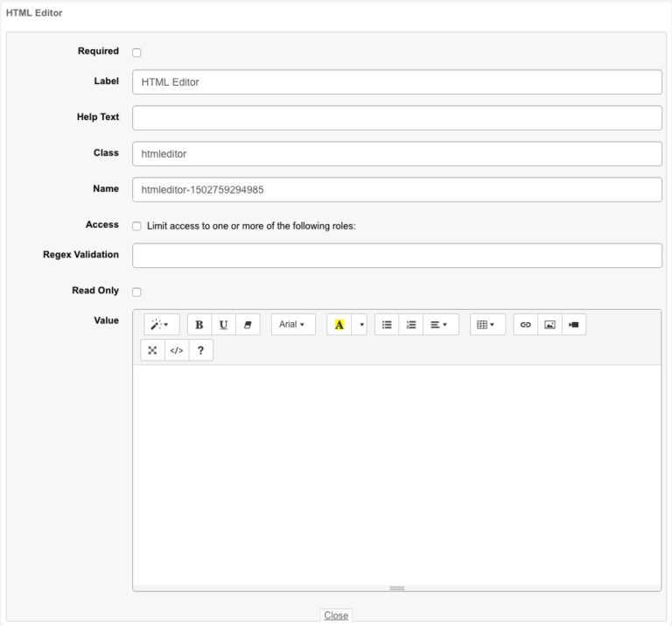The image size is (672, 626).
Task: Insert a hyperlink with the link icon
Action: coord(526,325)
